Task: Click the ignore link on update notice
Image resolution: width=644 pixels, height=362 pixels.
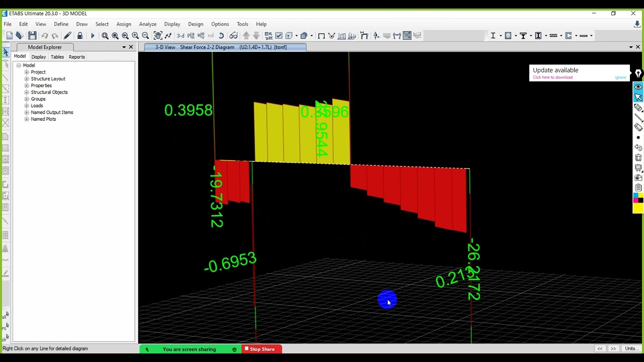Action: point(620,77)
